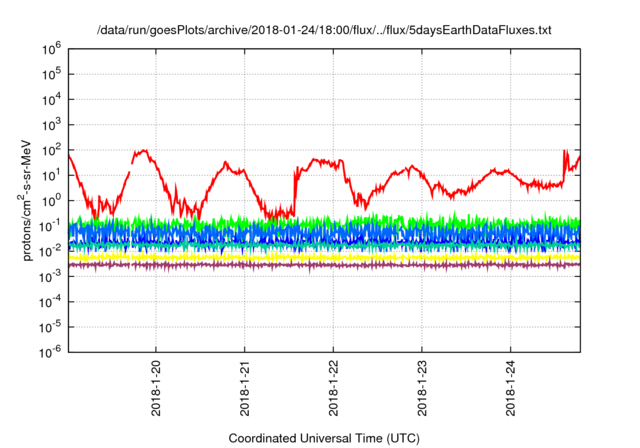Click the yellow flux data line
This screenshot has width=640, height=448.
[324, 257]
